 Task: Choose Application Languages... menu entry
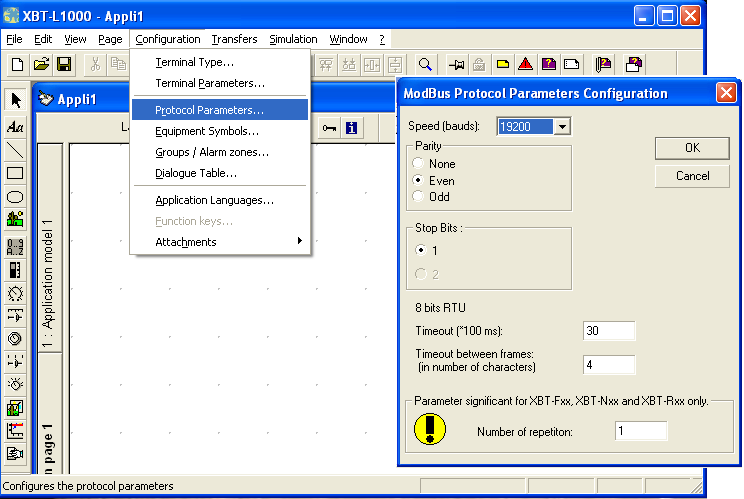(220, 200)
